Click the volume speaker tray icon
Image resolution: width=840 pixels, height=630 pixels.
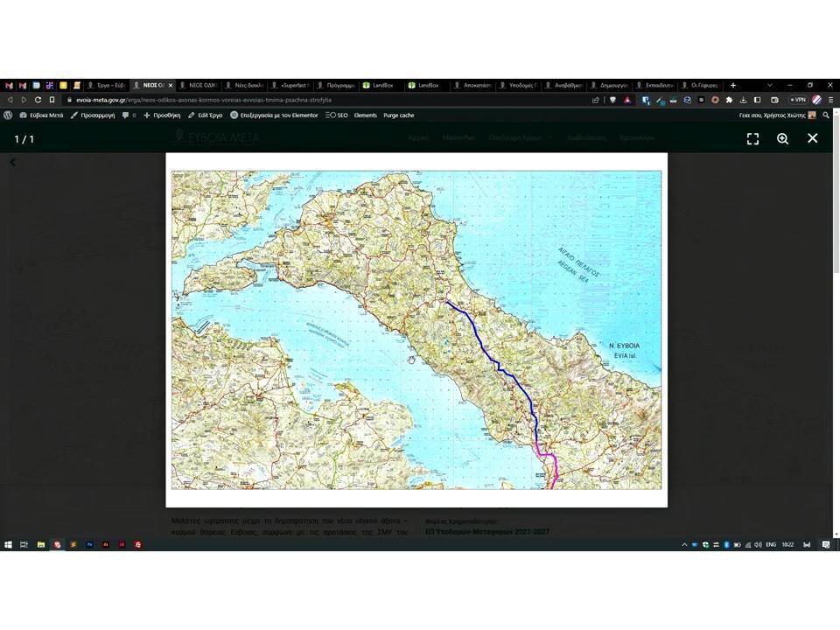coord(758,545)
